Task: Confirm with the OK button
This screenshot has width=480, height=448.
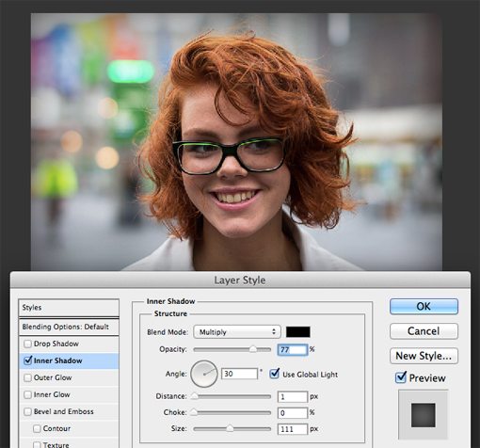Action: click(424, 307)
